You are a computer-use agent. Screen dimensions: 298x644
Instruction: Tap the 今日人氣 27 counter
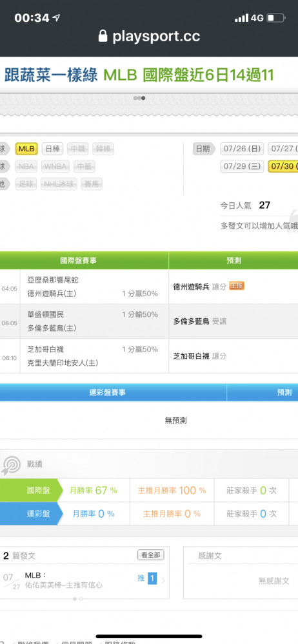pos(245,205)
